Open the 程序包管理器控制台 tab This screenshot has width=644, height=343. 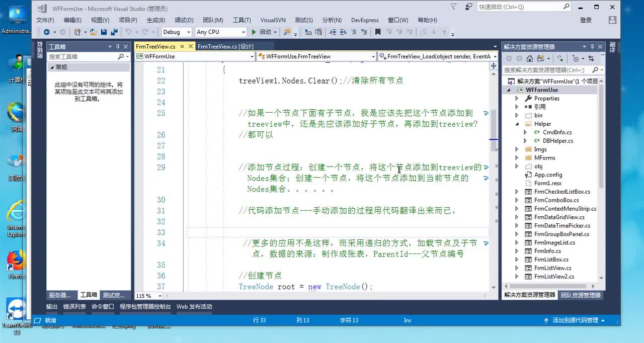point(145,306)
